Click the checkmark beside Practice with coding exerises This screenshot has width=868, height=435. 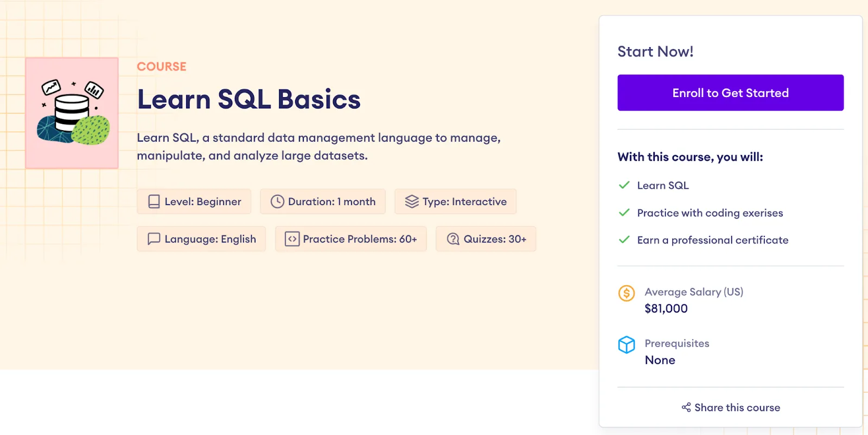click(624, 213)
